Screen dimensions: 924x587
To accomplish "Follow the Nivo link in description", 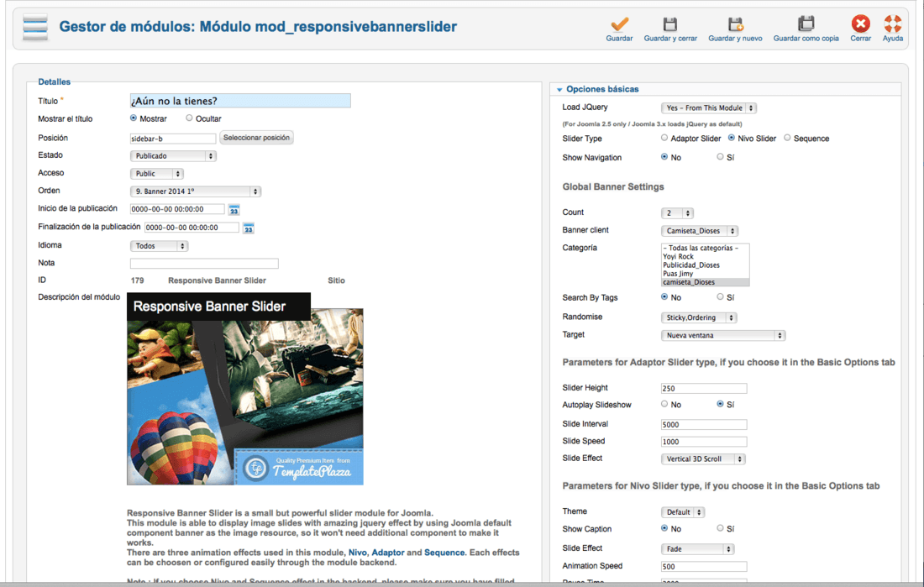I will (x=357, y=553).
